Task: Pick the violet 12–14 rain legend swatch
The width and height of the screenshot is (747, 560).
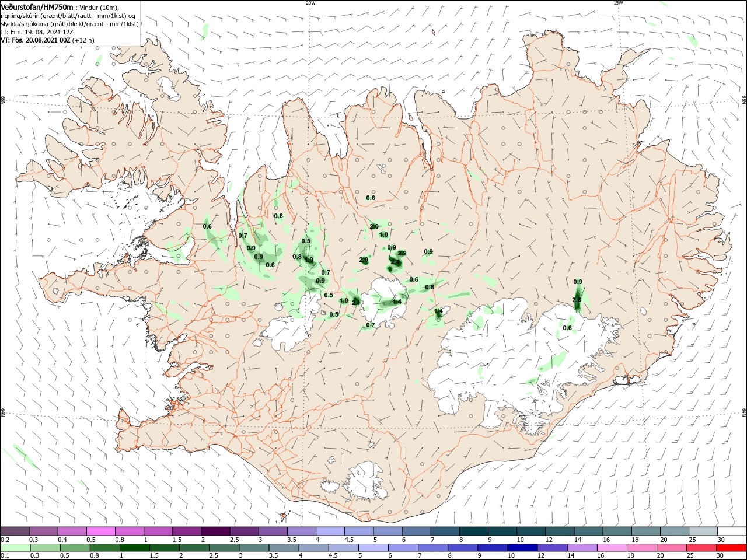Action: [x=552, y=548]
